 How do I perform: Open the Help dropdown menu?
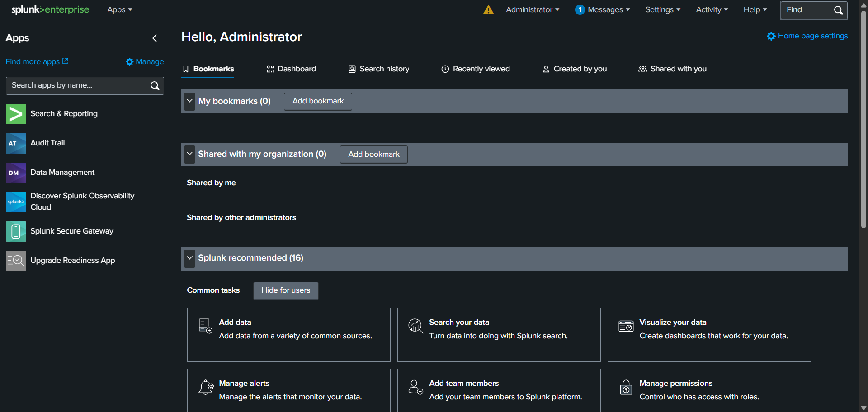click(x=755, y=9)
